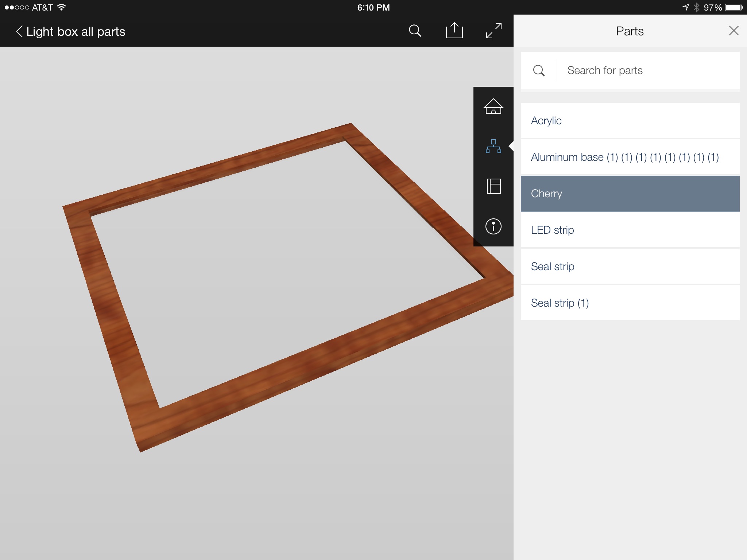The height and width of the screenshot is (560, 747).
Task: Select the Aluminum base part
Action: click(630, 157)
